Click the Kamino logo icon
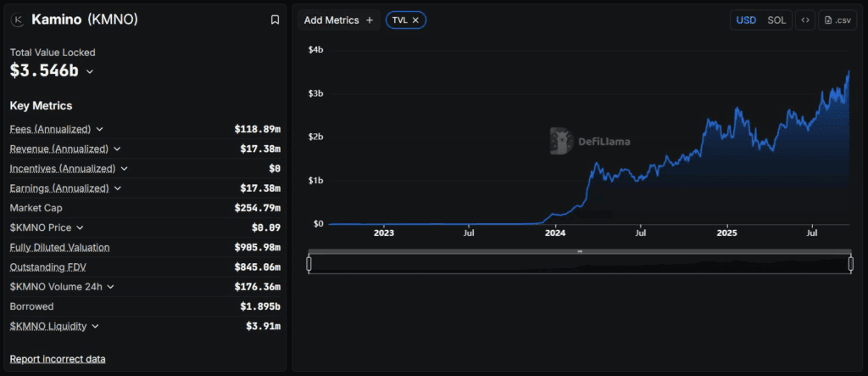868x376 pixels. [x=18, y=20]
